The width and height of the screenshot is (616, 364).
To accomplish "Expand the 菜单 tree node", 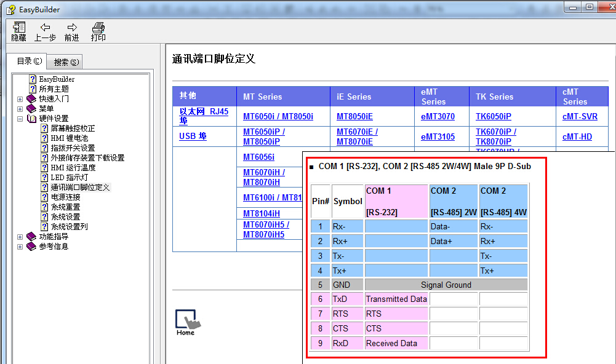I will point(20,109).
